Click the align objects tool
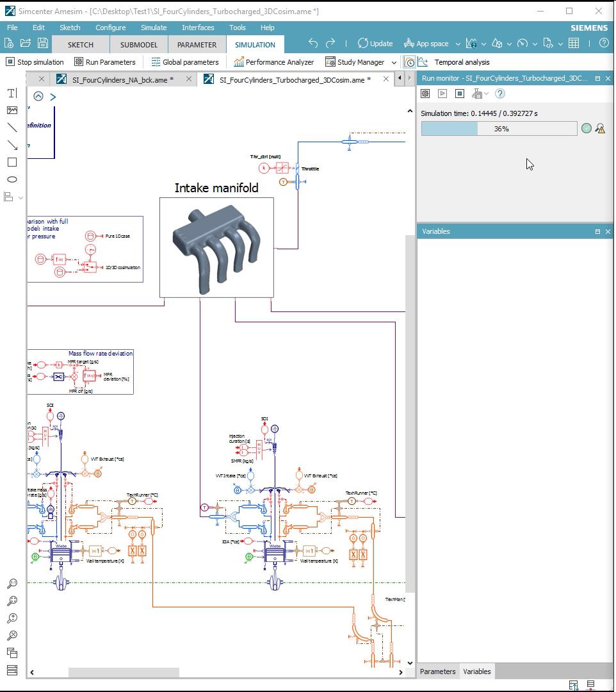Viewport: 616px width, 692px height. (x=9, y=197)
